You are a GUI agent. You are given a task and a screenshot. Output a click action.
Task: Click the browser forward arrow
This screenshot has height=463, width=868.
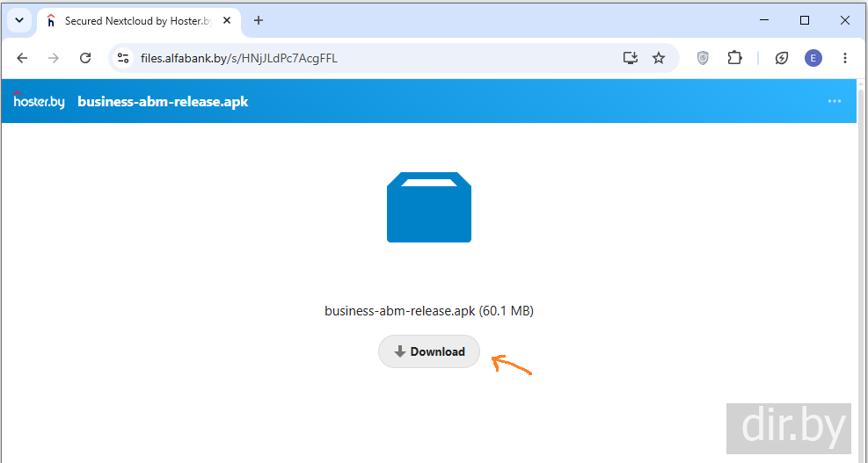[x=54, y=58]
